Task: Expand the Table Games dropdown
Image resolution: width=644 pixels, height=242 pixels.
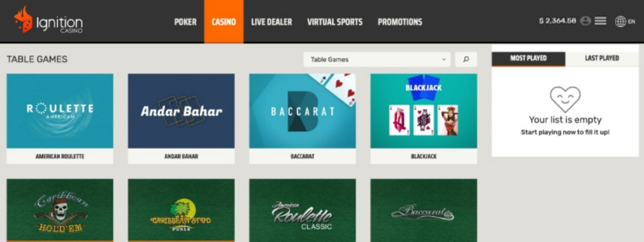Action: (x=377, y=59)
